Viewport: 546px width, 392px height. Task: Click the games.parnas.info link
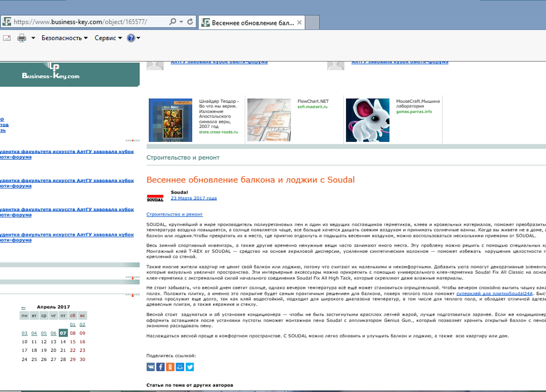tap(413, 112)
